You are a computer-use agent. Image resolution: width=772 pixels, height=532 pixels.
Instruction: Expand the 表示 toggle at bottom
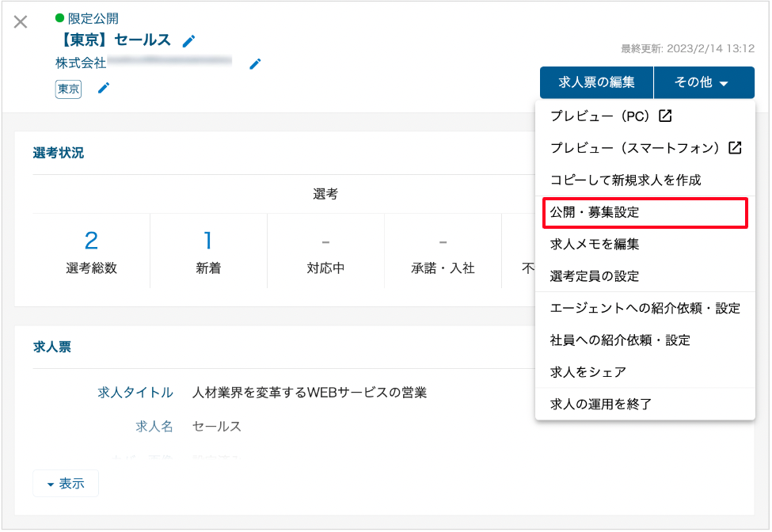click(66, 484)
